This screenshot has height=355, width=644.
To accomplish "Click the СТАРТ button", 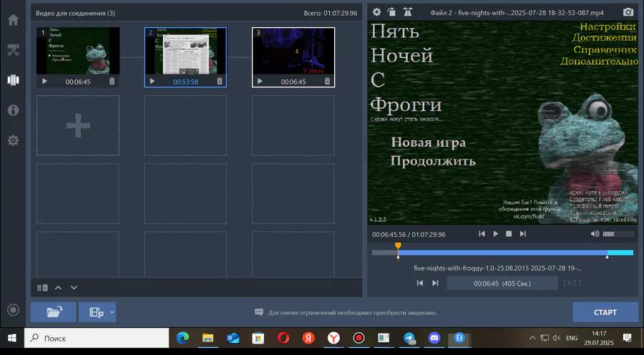I will point(605,312).
